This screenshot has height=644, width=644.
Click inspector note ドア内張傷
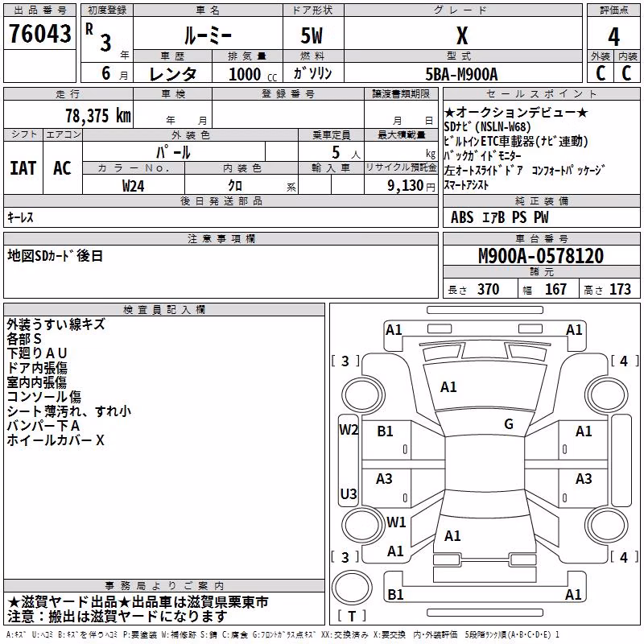[x=37, y=368]
